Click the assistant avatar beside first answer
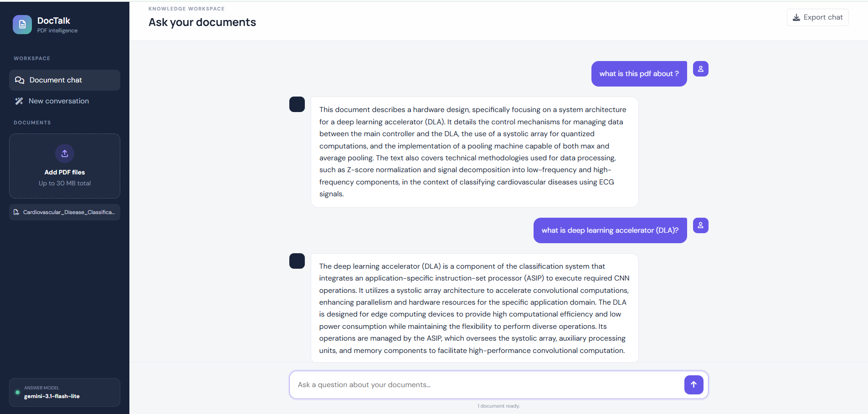Image resolution: width=868 pixels, height=414 pixels. [x=297, y=104]
